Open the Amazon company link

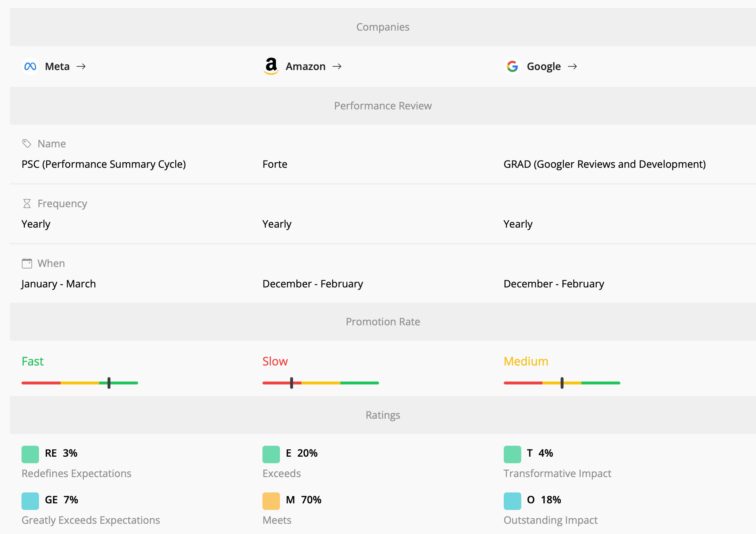tap(305, 66)
